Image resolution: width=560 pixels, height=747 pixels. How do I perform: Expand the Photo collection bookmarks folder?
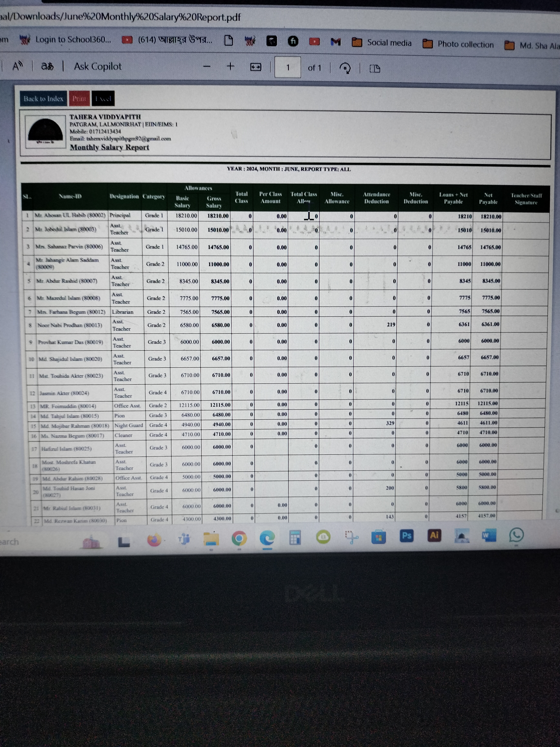pyautogui.click(x=458, y=44)
